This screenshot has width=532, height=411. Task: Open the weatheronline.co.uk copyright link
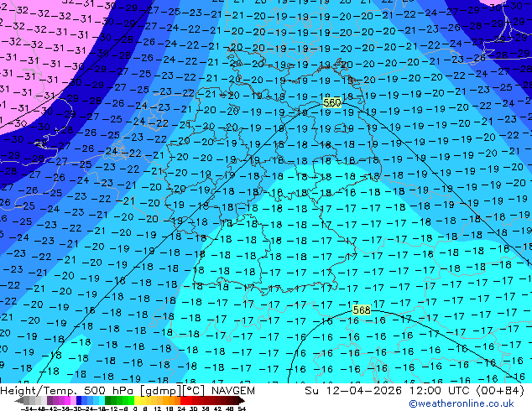click(x=462, y=403)
